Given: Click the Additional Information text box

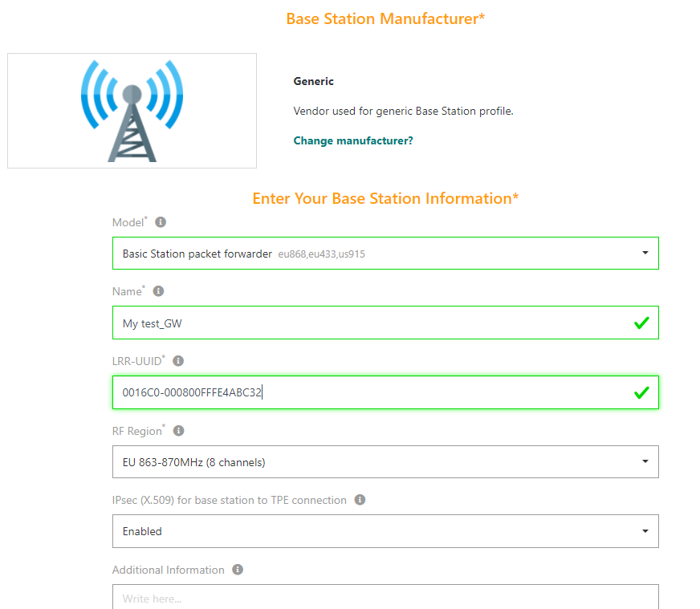Looking at the screenshot, I should (x=385, y=597).
